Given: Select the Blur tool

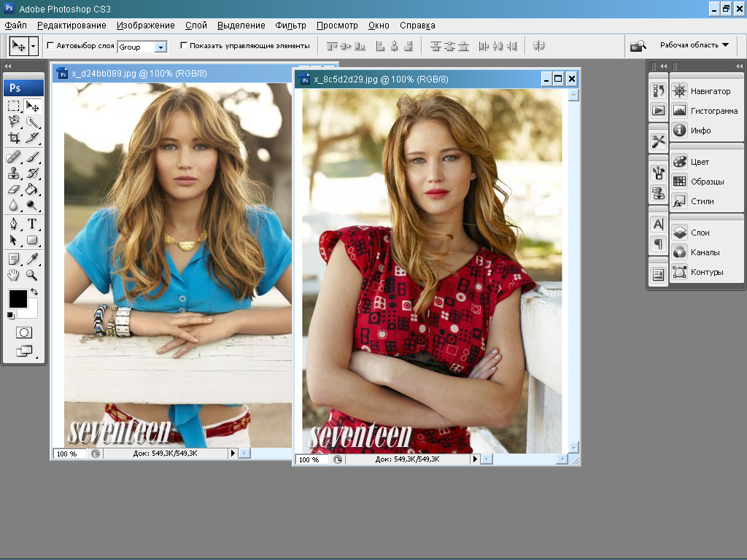Looking at the screenshot, I should (14, 206).
